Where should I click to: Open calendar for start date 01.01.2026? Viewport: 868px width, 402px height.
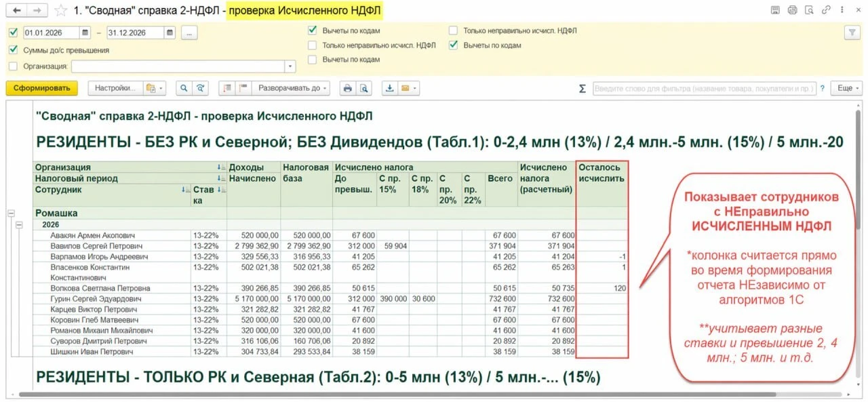85,33
